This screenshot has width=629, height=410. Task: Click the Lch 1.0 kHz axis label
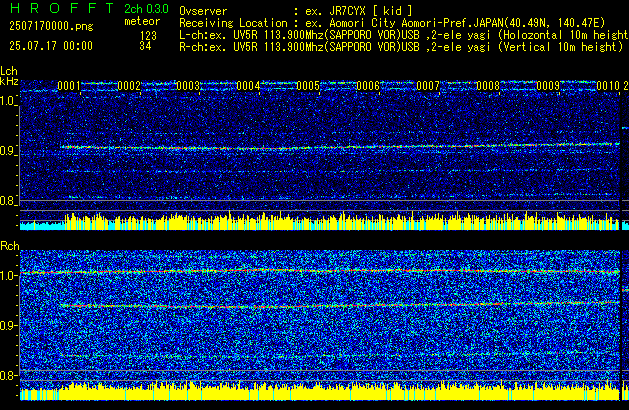tap(8, 101)
